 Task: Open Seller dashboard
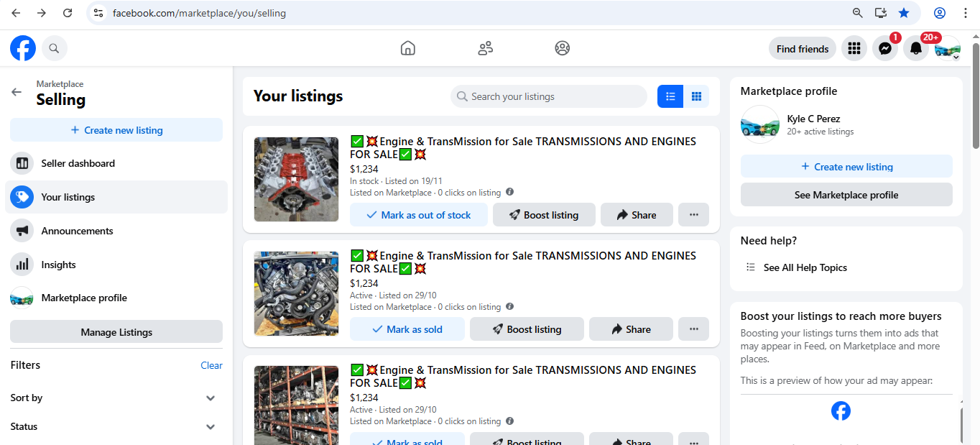116,163
